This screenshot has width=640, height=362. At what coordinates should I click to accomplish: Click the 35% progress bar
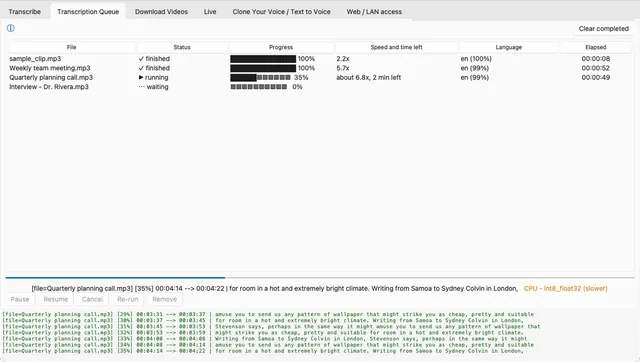tap(260, 78)
